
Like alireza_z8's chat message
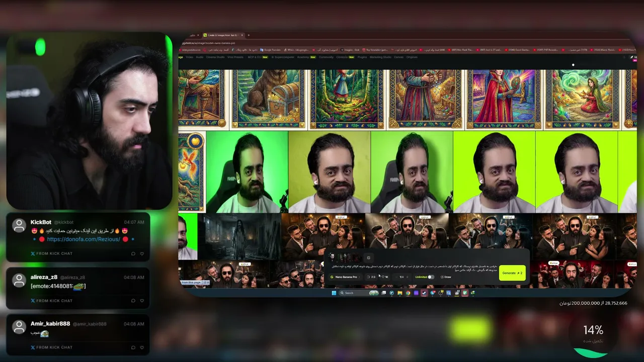[x=142, y=301]
